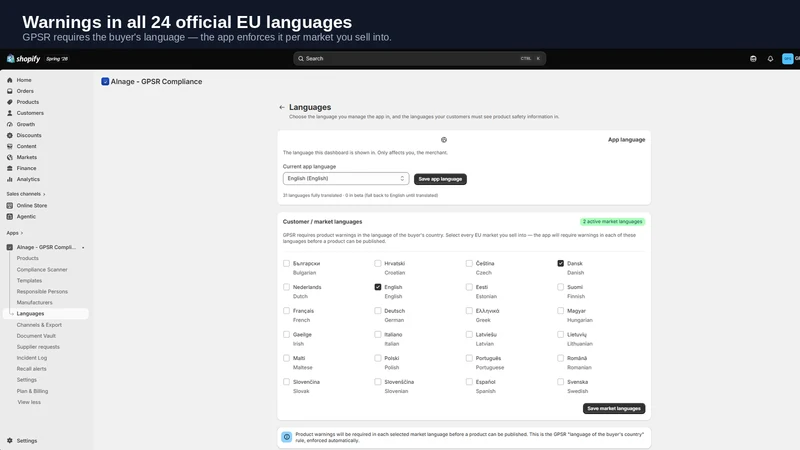Select Languages in app menu
The width and height of the screenshot is (800, 450).
coord(45,313)
